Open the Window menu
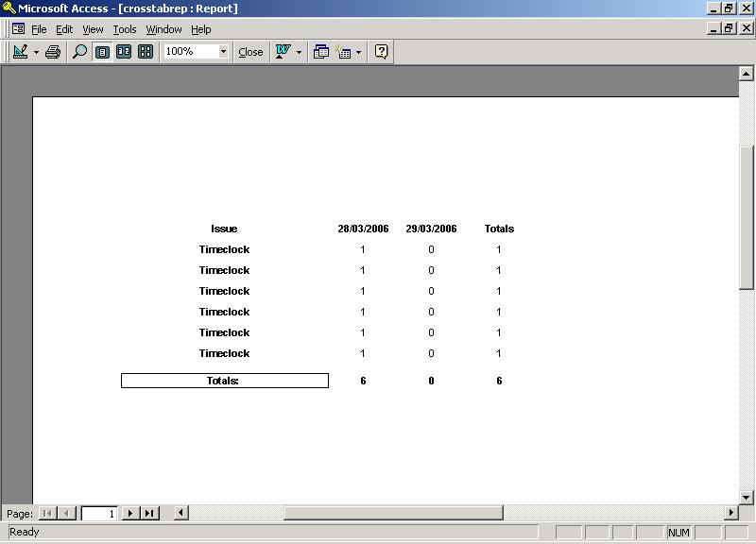Screen dimensions: 756x544 (163, 29)
